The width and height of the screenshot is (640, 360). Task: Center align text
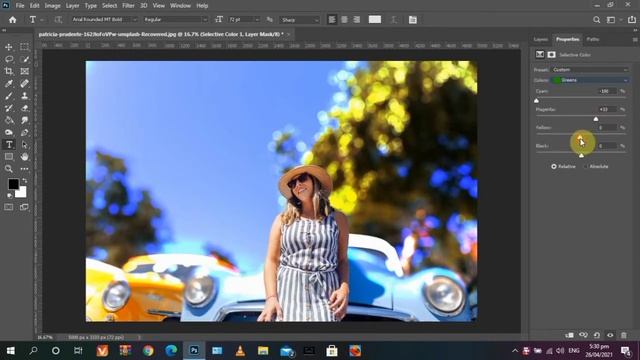coord(344,20)
